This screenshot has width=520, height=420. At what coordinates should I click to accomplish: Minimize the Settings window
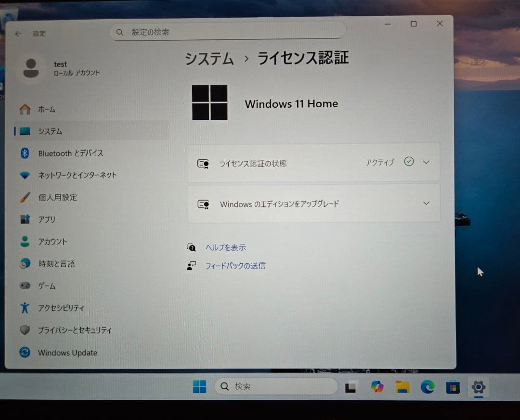tap(387, 24)
